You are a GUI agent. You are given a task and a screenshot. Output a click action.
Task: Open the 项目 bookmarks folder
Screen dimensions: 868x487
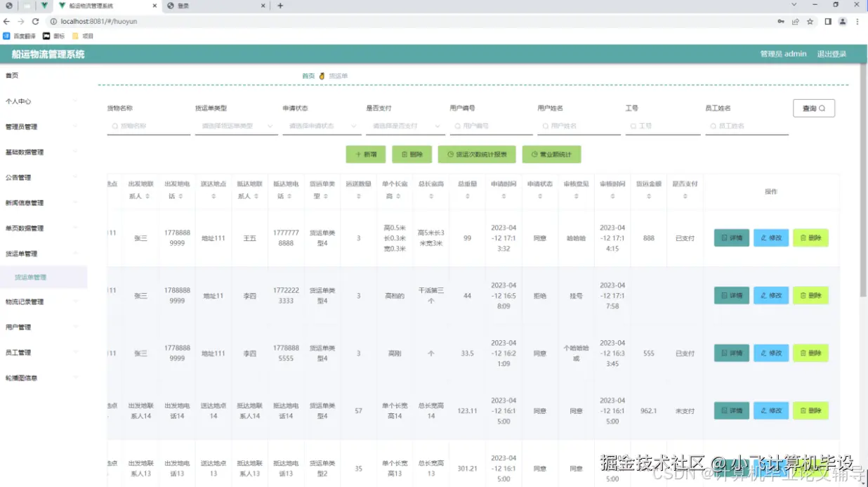83,36
